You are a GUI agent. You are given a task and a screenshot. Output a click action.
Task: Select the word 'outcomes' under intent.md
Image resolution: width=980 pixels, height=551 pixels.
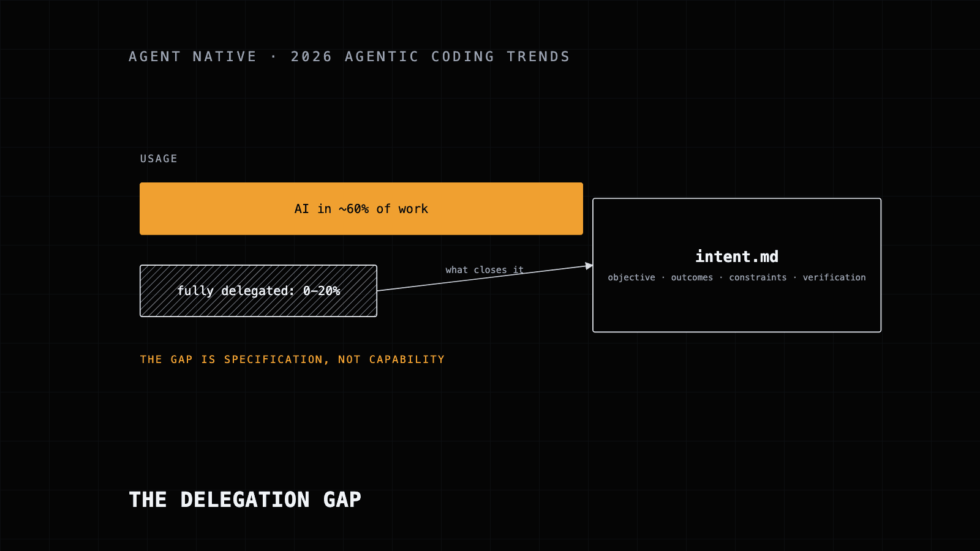tap(692, 277)
